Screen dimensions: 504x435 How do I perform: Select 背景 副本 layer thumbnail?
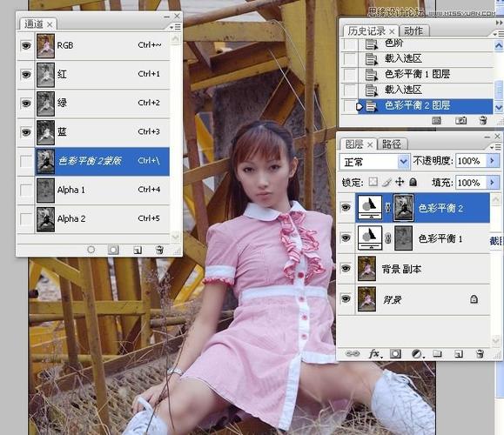coord(366,268)
